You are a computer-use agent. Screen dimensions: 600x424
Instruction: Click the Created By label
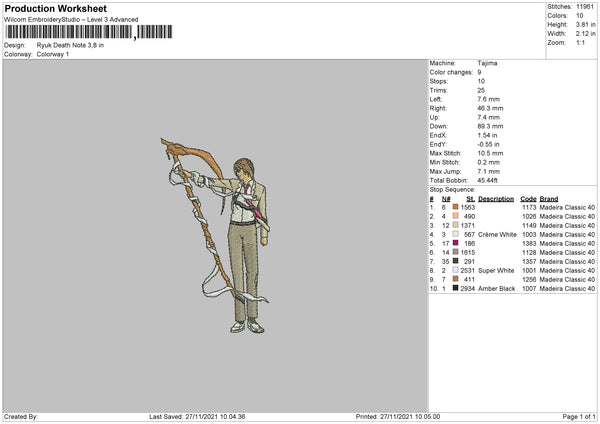click(x=21, y=416)
